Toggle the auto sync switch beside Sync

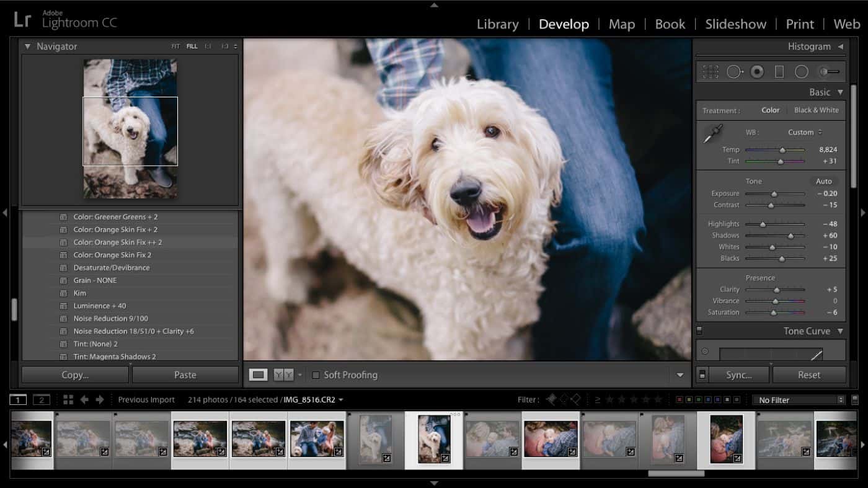[x=701, y=375]
